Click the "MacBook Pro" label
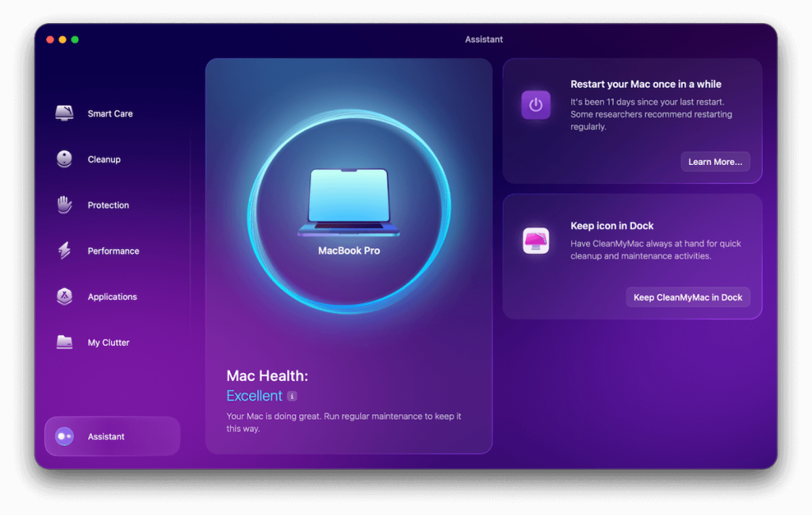 pyautogui.click(x=349, y=251)
